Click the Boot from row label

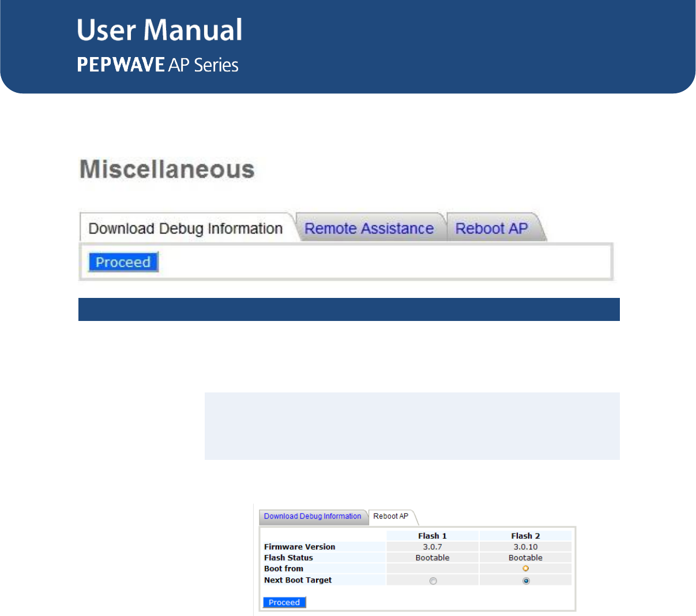coord(284,569)
